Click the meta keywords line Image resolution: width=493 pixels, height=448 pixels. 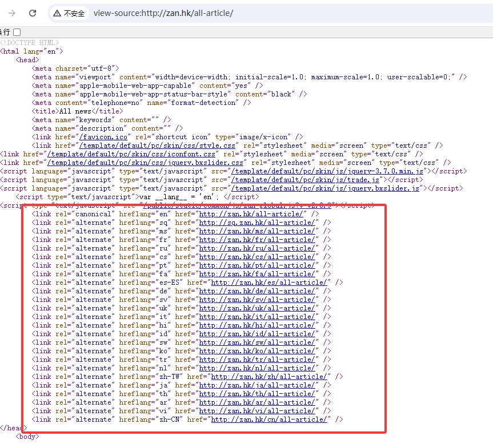[101, 120]
